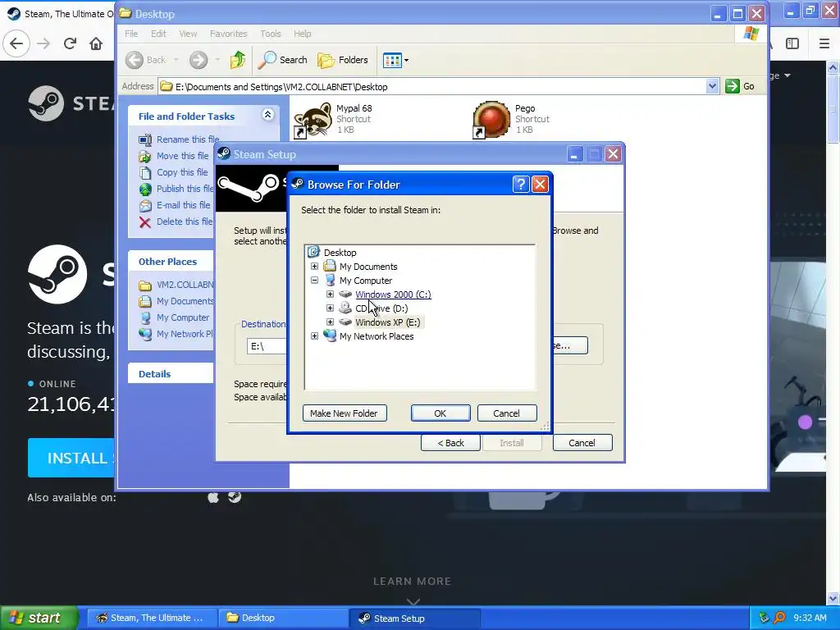Select Desktop root in folder tree
The height and width of the screenshot is (630, 840).
[340, 253]
